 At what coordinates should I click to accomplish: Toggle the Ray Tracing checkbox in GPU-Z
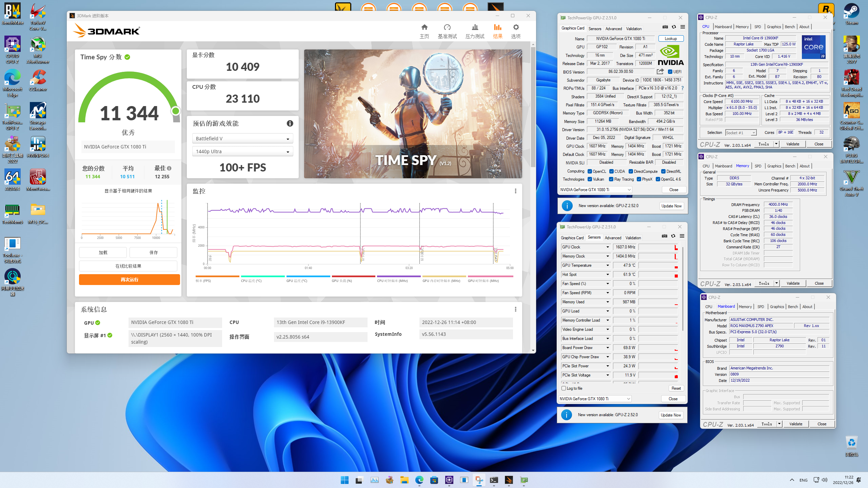611,179
